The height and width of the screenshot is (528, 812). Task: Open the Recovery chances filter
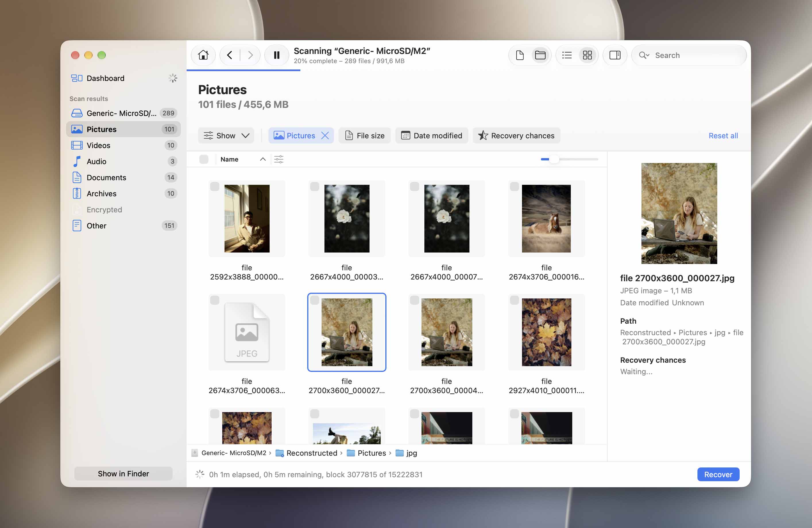pos(516,136)
